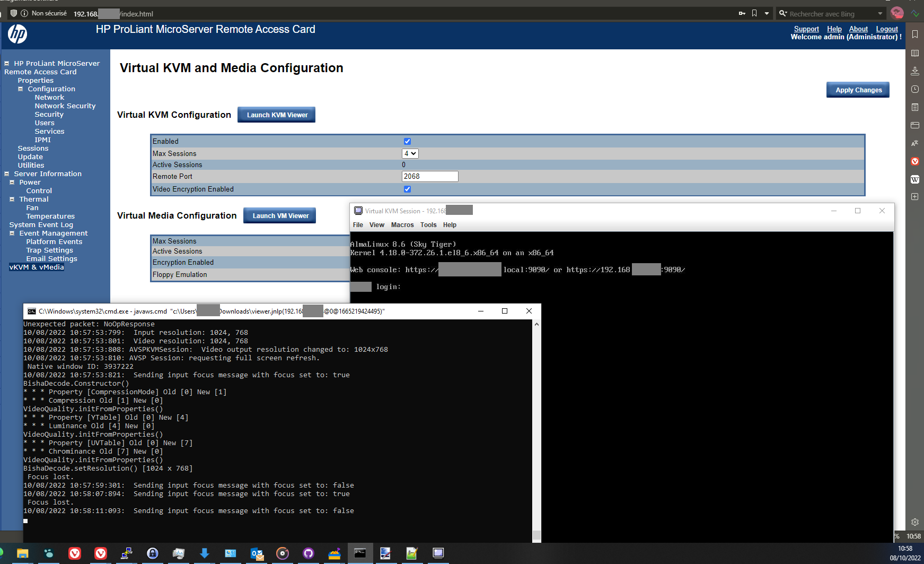The width and height of the screenshot is (924, 564).
Task: Open File Explorer from taskbar
Action: click(22, 553)
